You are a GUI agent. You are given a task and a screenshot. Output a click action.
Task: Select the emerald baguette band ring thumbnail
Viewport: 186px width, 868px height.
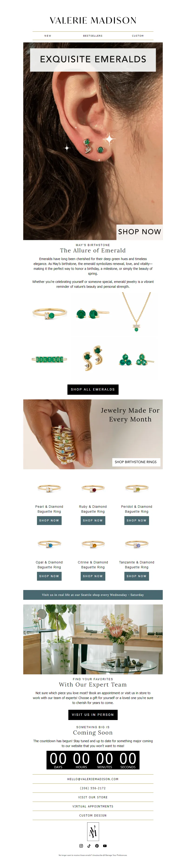coord(50,359)
